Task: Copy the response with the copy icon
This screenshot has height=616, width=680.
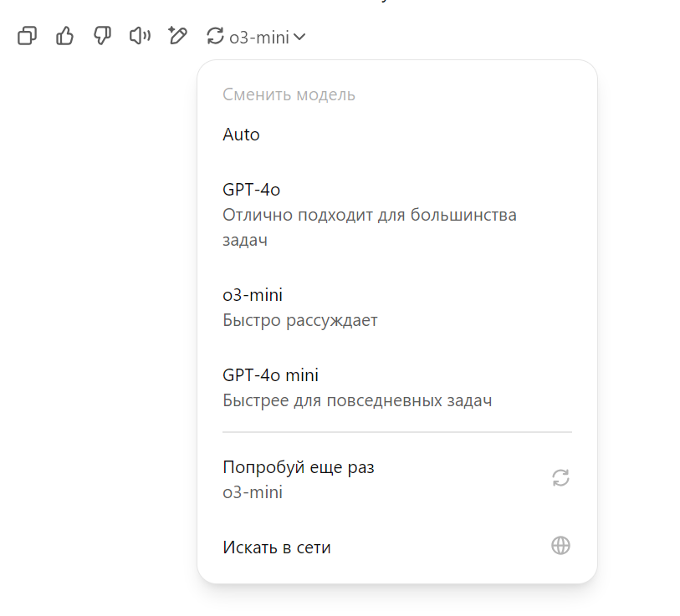Action: coord(27,36)
